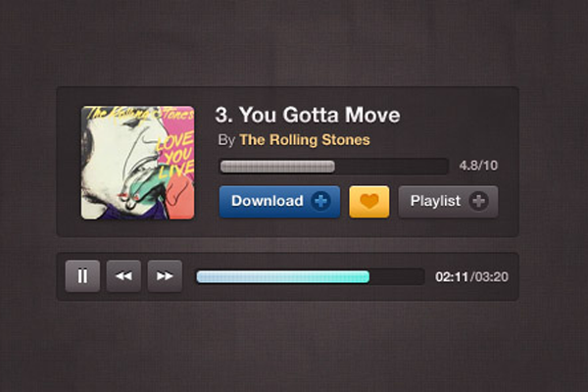
Task: Jump ahead on the unplayed dark progress track
Action: [x=397, y=276]
